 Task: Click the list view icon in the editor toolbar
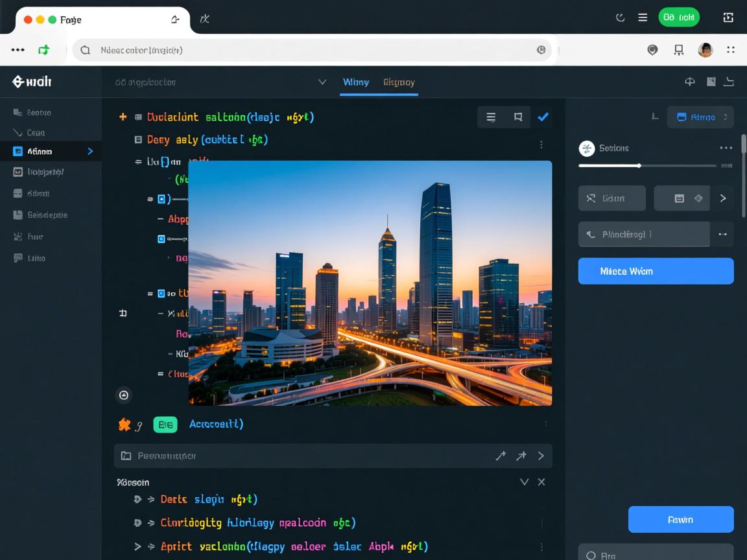(x=491, y=117)
